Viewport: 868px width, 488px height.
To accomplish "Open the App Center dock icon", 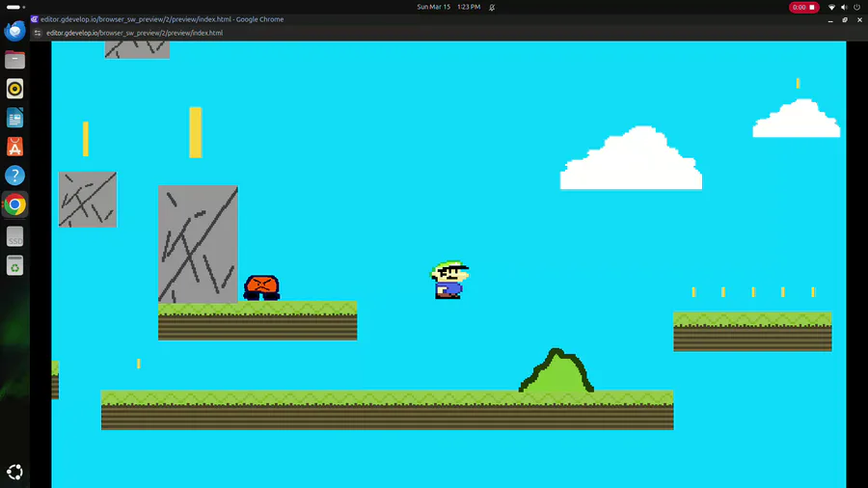I will pyautogui.click(x=14, y=147).
